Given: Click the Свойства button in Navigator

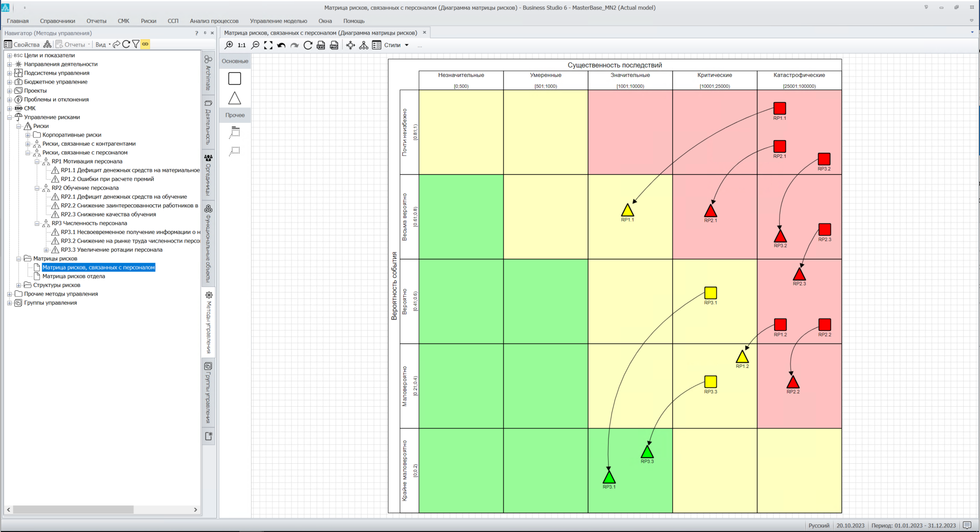Looking at the screenshot, I should click(x=22, y=44).
